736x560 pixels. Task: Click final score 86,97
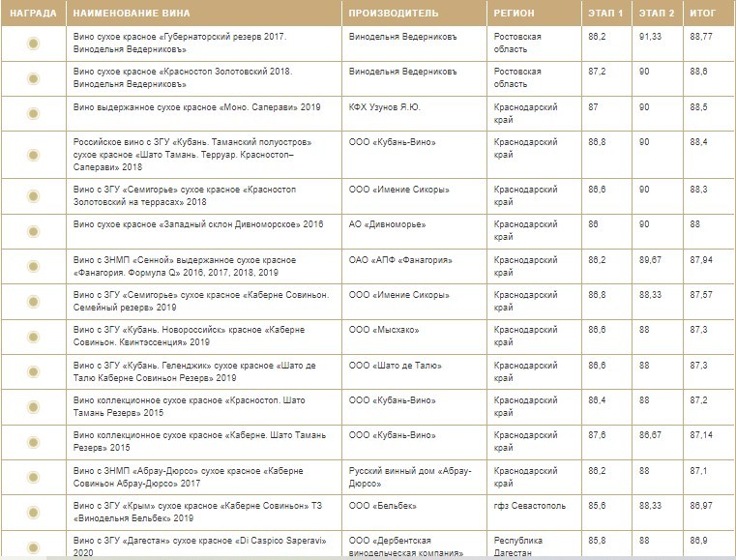[x=701, y=506]
